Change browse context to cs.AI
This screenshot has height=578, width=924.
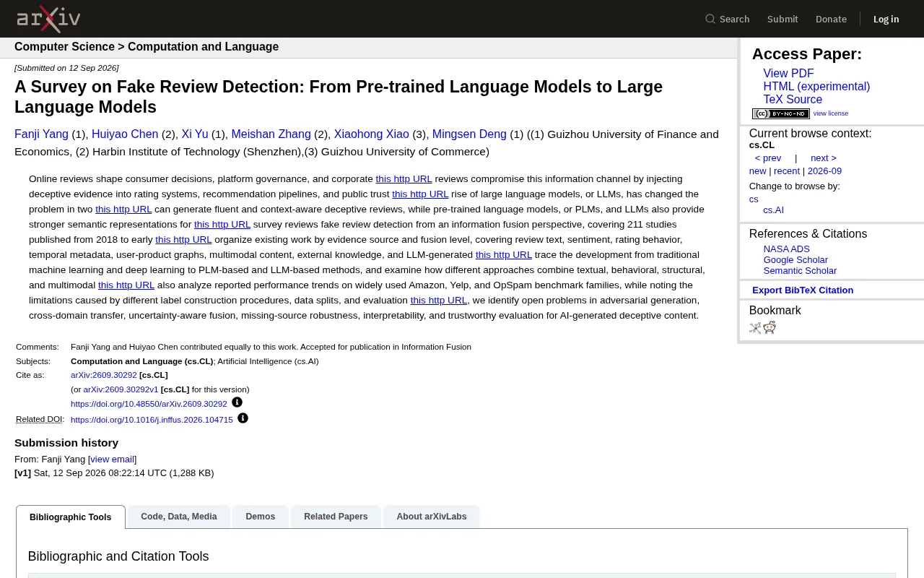(x=773, y=210)
